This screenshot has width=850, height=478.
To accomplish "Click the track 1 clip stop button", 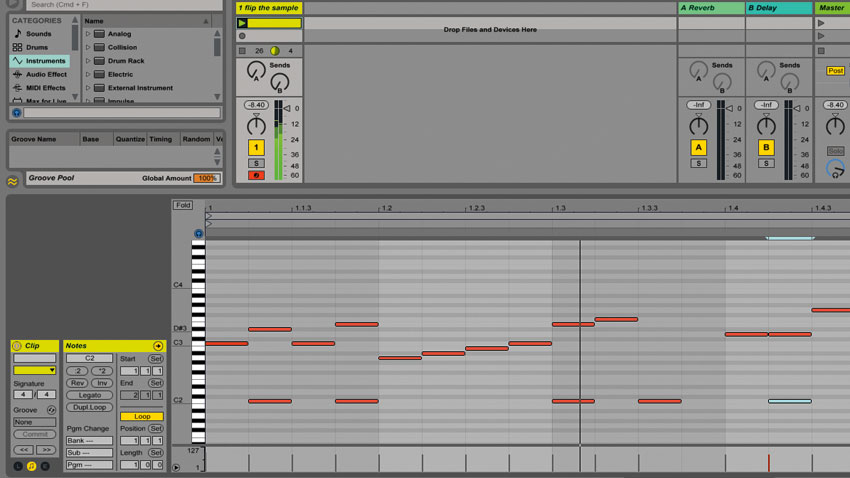I will coord(242,51).
